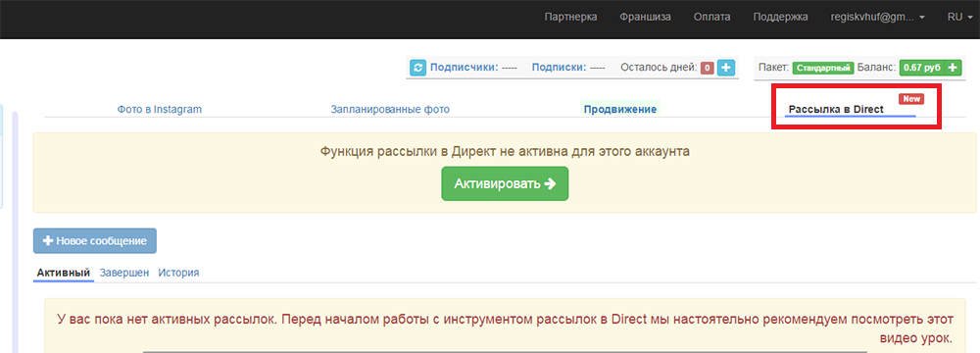Click the Стандартный package badge
980x353 pixels.
click(823, 68)
